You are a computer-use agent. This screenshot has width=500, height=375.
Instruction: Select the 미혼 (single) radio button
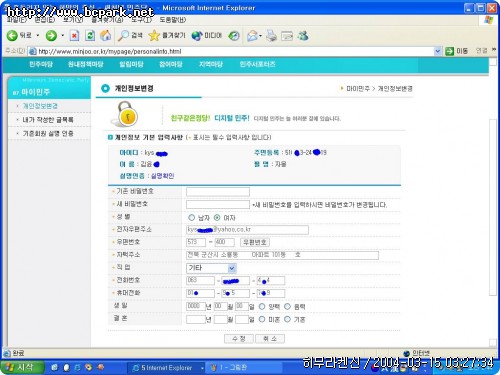262,319
